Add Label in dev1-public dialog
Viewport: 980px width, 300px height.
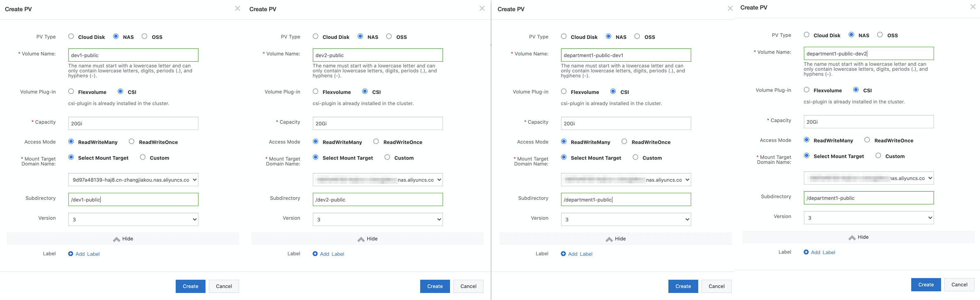84,254
